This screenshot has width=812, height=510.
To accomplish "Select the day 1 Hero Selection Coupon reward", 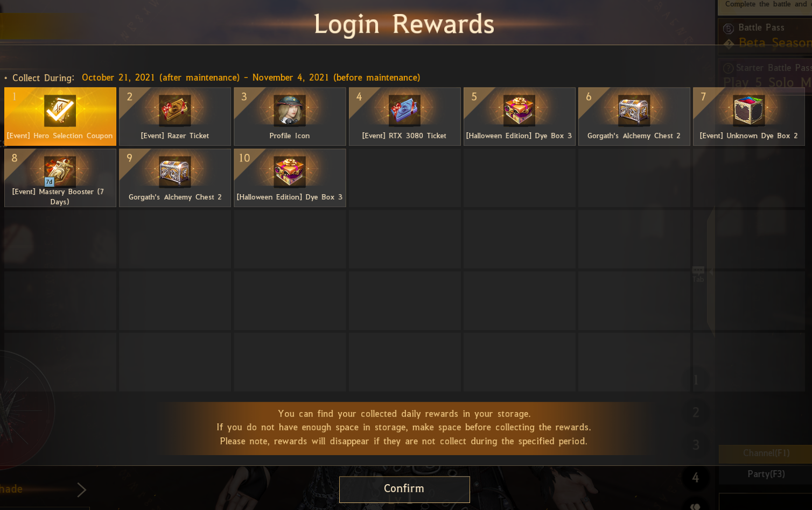I will 60,116.
